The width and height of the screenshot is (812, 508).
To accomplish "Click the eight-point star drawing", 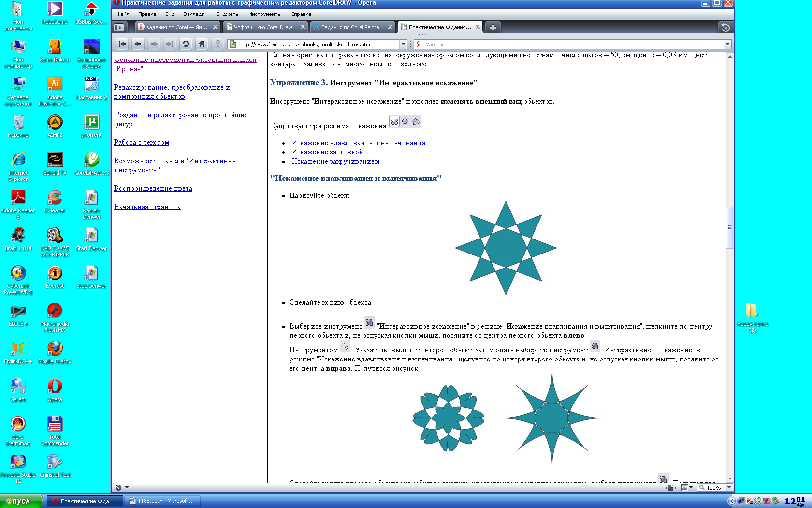I will click(506, 248).
